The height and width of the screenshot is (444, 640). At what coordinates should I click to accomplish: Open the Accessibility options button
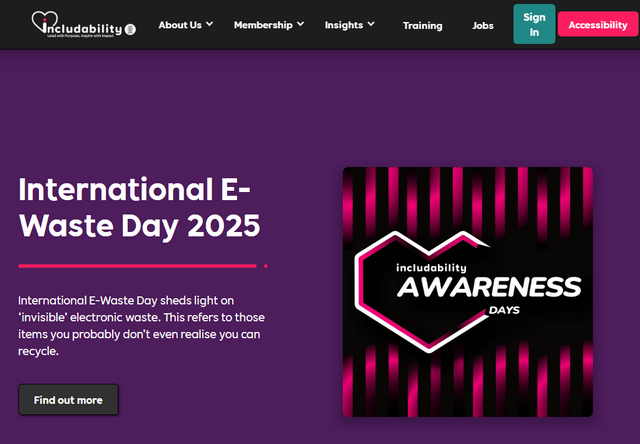tap(598, 24)
